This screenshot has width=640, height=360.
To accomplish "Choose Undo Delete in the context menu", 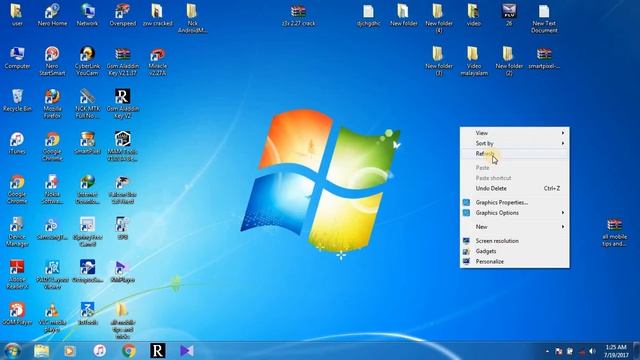I will (x=514, y=188).
